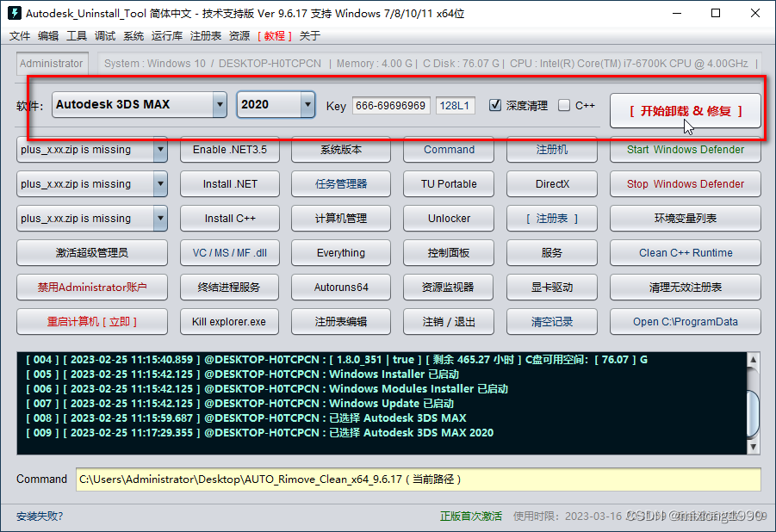Screen dimensions: 776x532
Task: Open the 关于 menu
Action: (310, 35)
